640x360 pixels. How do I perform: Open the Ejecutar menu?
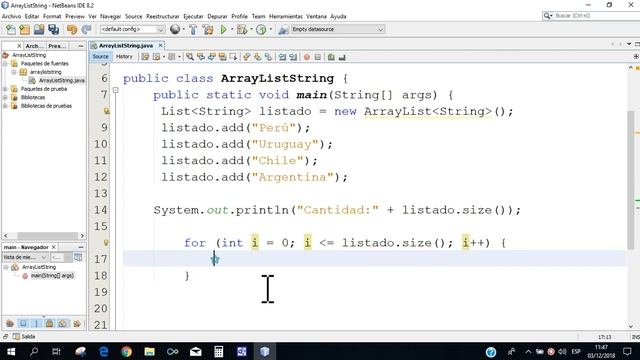tap(193, 16)
